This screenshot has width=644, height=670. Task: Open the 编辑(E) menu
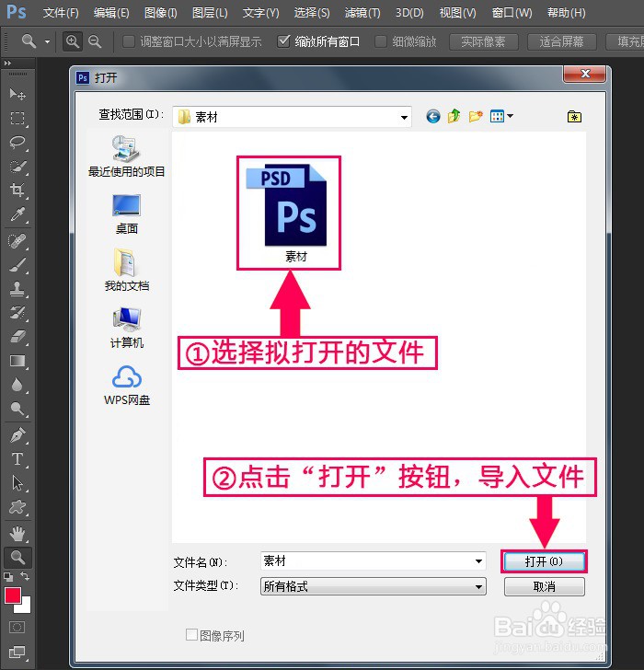click(111, 13)
